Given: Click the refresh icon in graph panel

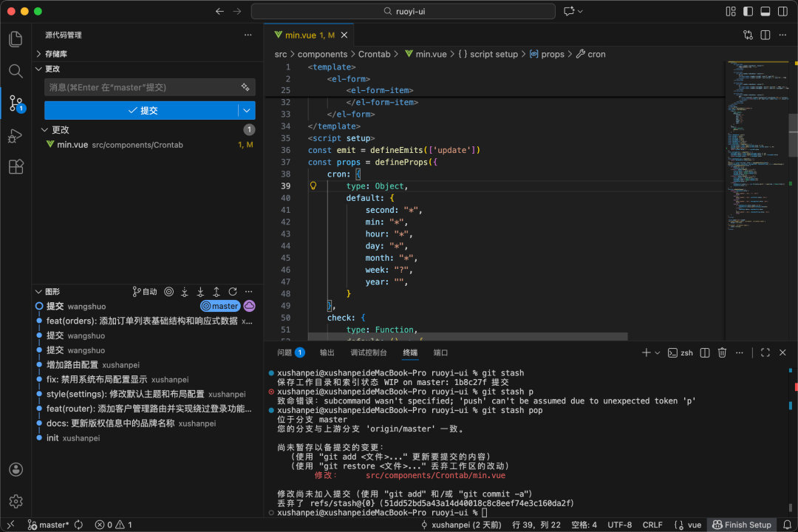Looking at the screenshot, I should [x=233, y=292].
